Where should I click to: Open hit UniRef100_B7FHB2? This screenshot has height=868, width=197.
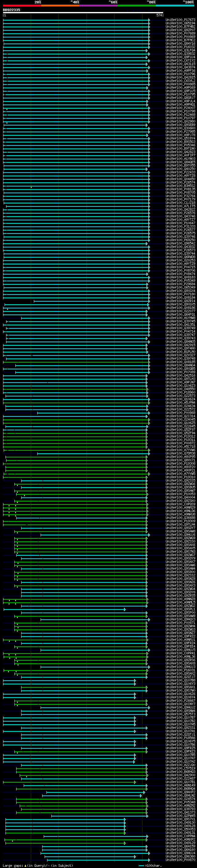click(x=180, y=26)
